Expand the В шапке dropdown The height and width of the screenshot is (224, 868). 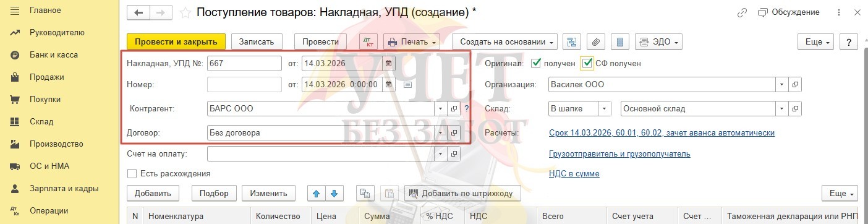tap(605, 108)
